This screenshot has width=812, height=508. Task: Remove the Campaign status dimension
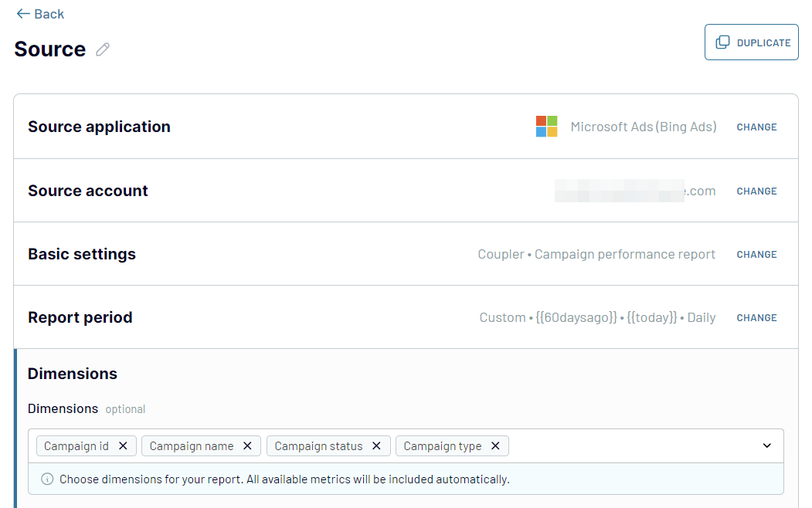point(376,446)
